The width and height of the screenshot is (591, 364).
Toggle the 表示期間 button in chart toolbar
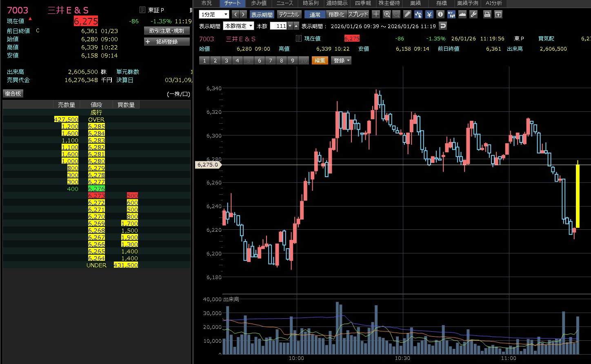tap(262, 14)
